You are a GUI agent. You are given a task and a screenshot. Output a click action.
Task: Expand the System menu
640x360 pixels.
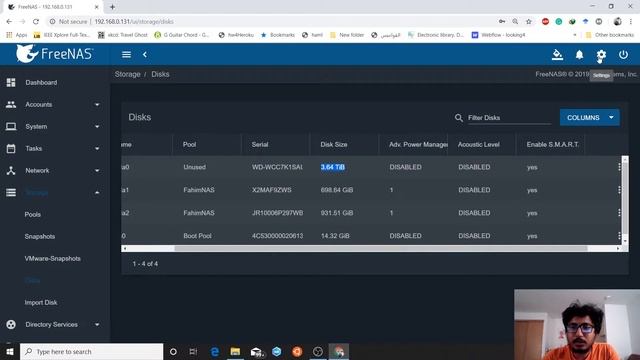[97, 127]
